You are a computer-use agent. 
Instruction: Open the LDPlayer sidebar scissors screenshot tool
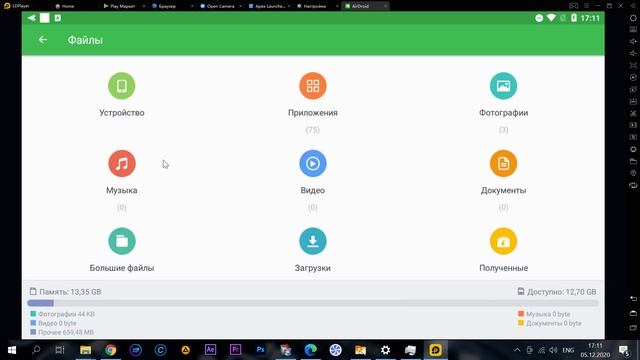(x=633, y=113)
